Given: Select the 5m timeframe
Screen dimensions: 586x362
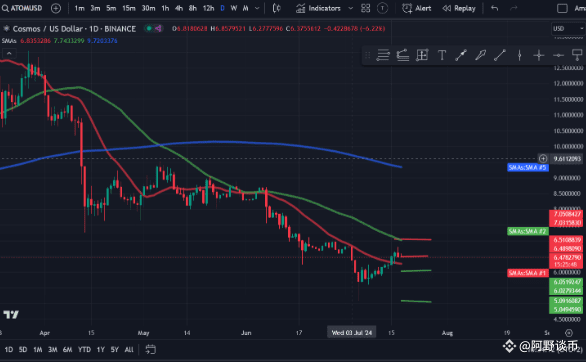Looking at the screenshot, I should click(111, 8).
